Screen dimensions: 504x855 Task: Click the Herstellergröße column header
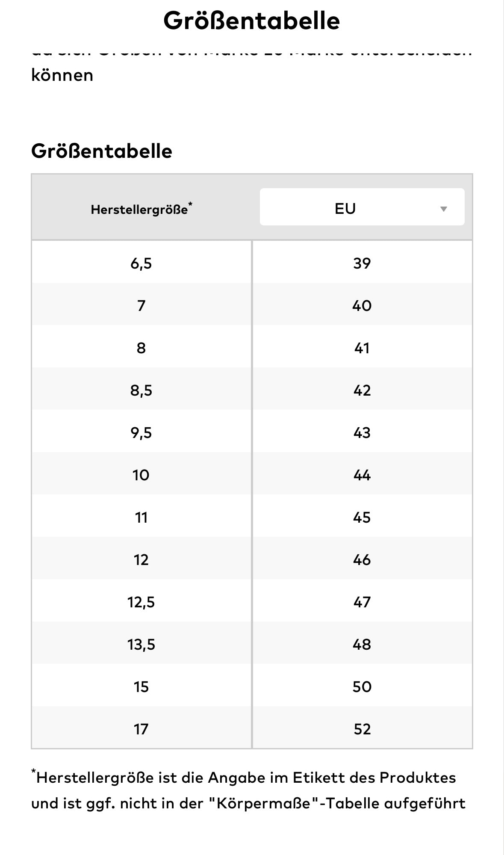point(141,209)
